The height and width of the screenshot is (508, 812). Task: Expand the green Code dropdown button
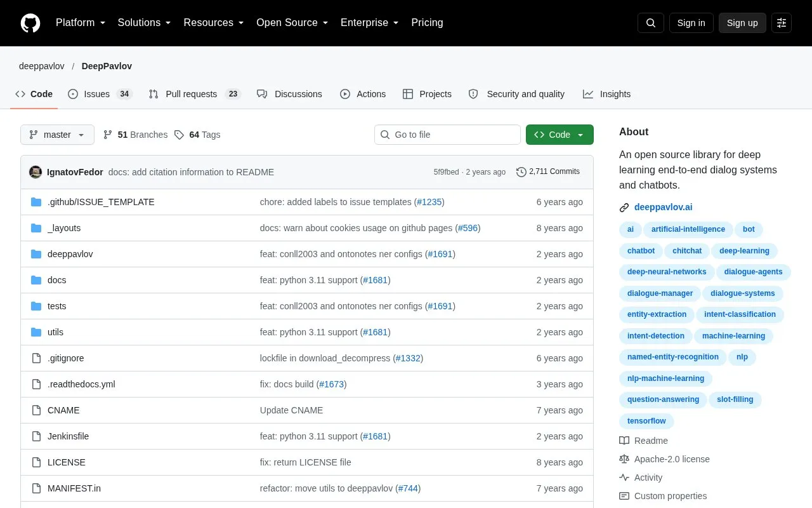point(560,135)
